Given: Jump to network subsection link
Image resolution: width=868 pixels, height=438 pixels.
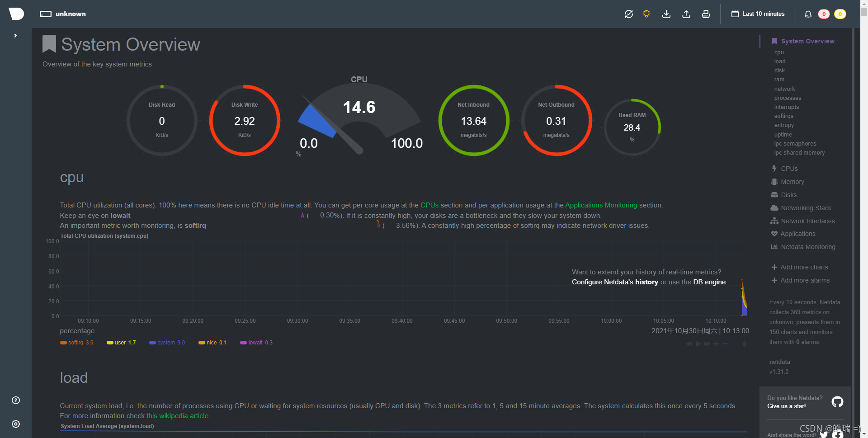Looking at the screenshot, I should pyautogui.click(x=784, y=89).
